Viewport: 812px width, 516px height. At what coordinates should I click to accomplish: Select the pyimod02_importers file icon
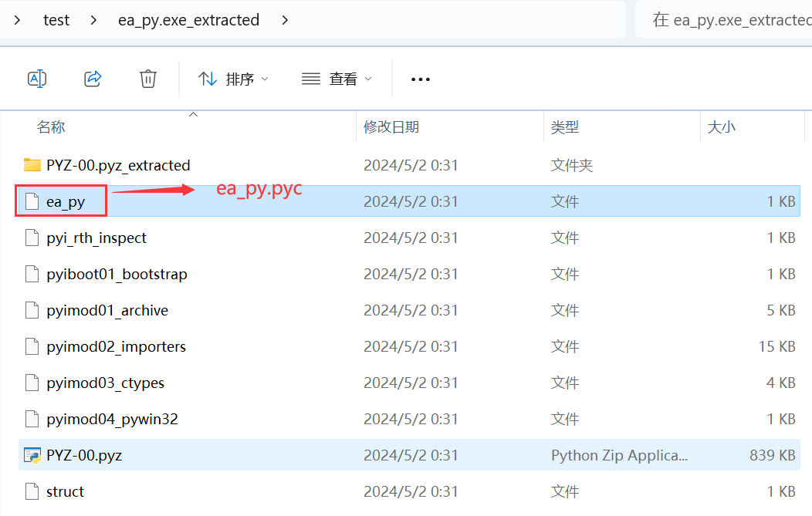pyautogui.click(x=32, y=346)
